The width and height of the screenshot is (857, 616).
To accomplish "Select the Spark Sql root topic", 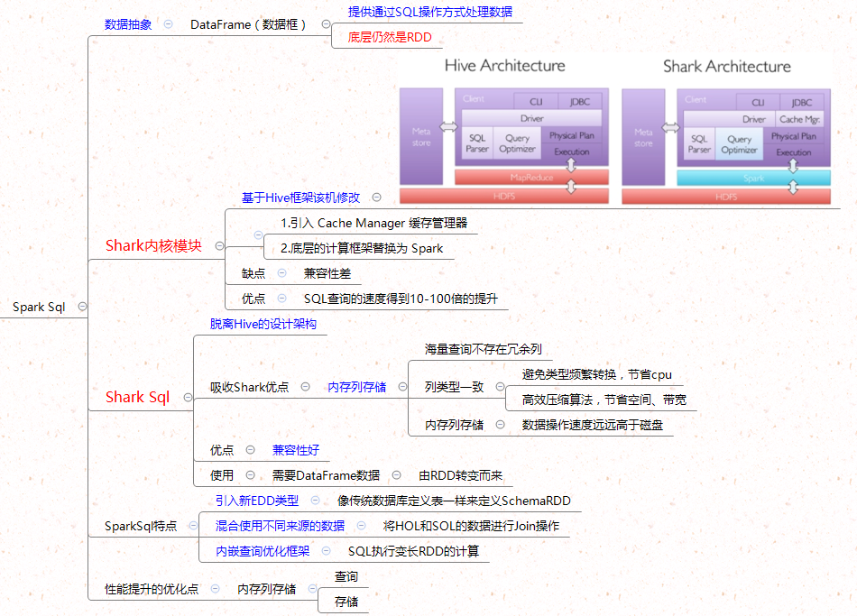I will click(39, 308).
